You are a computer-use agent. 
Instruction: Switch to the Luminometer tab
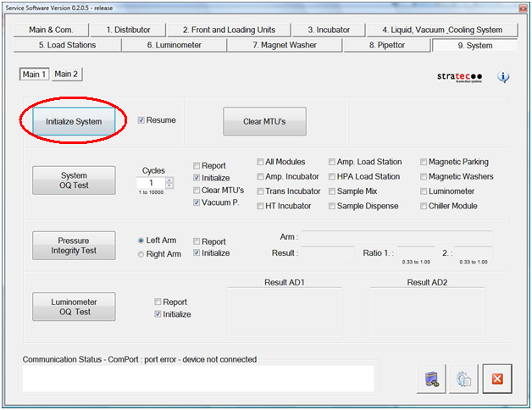[x=174, y=45]
